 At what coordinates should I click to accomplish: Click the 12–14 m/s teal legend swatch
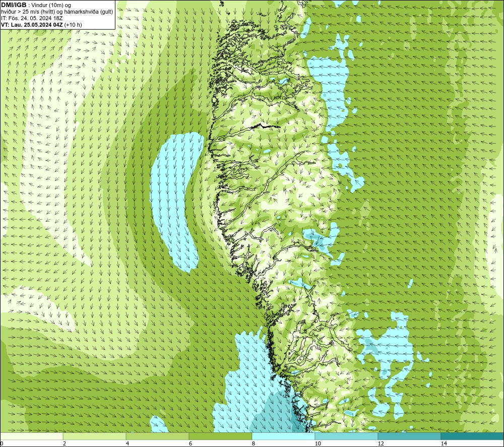pos(409,436)
